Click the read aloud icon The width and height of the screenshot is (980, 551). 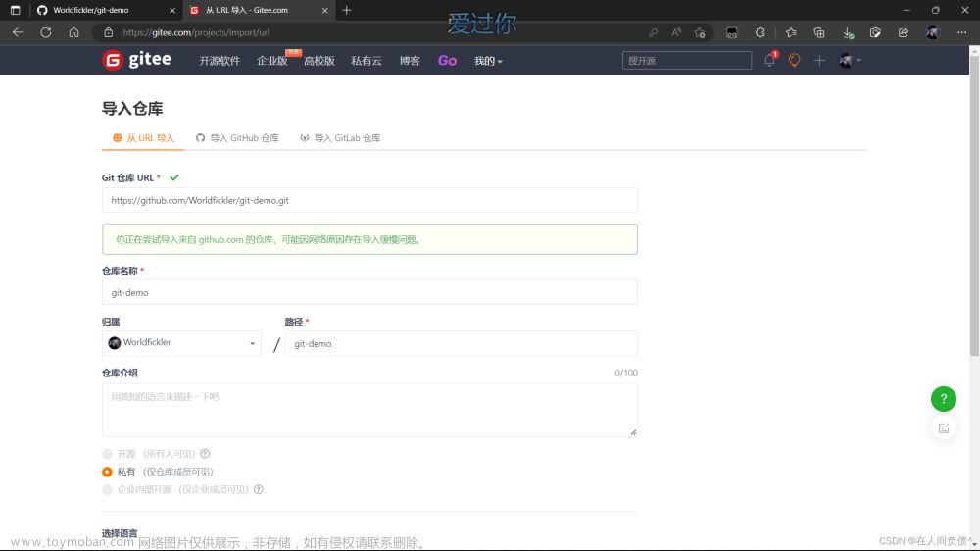click(x=676, y=32)
